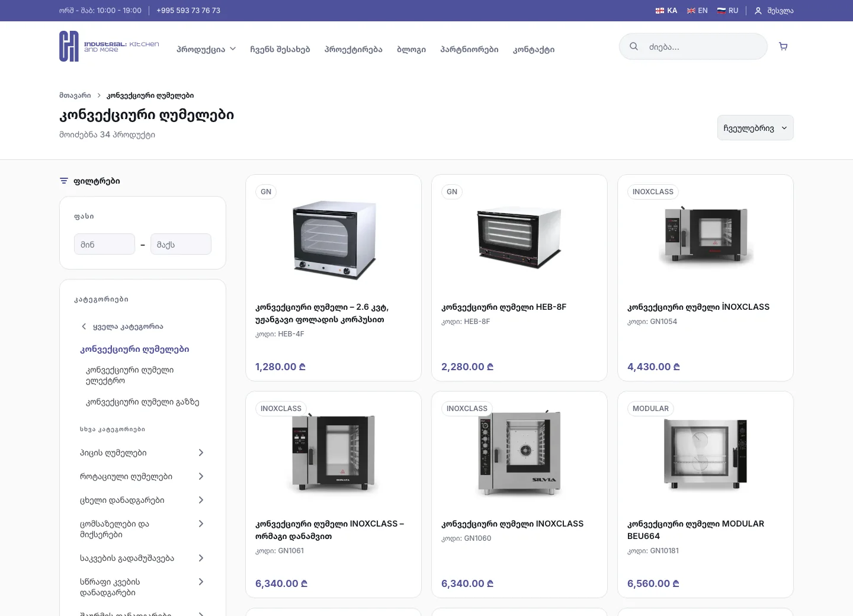
Task: Open the HEB-4F oven product image
Action: point(334,239)
